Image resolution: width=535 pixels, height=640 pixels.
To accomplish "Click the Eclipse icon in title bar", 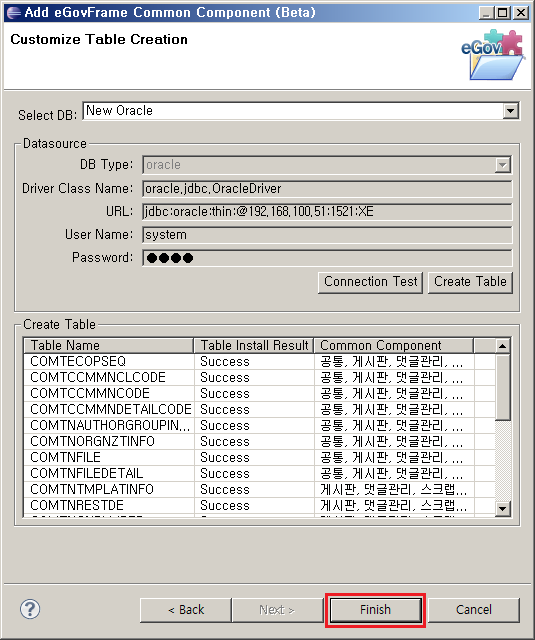I will click(14, 13).
